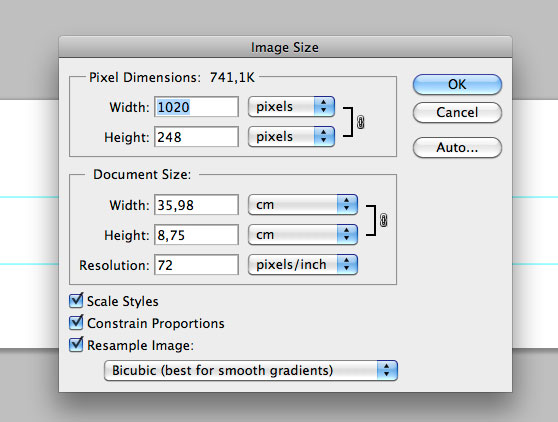Click the pixel Width field showing 1020
Viewport: 558px width, 422px height.
[x=196, y=107]
